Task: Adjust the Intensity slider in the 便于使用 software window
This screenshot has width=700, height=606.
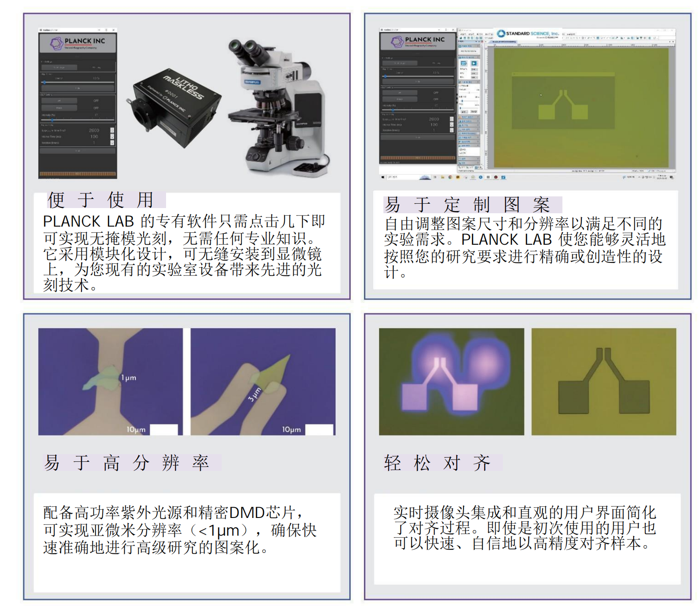Action: pos(78,120)
